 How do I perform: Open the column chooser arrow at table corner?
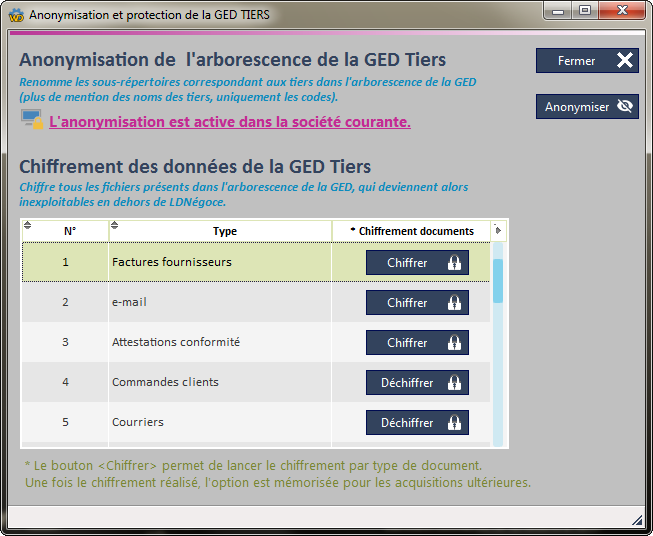(x=498, y=230)
